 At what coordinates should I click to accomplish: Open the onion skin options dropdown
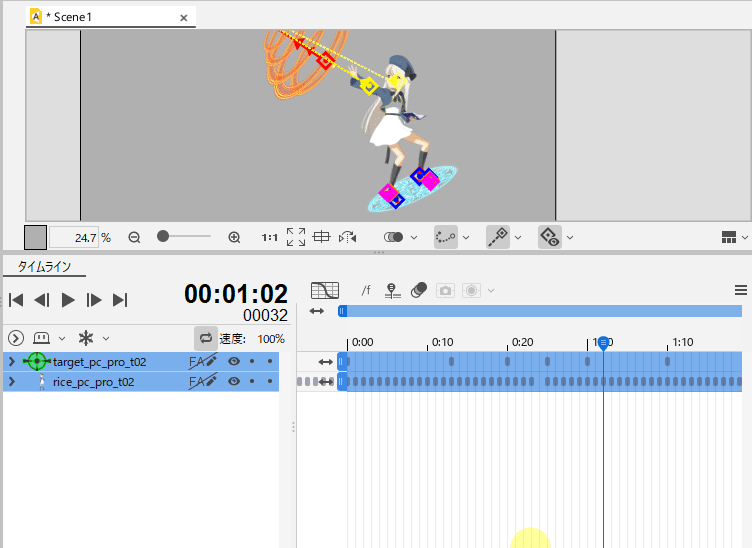(414, 237)
